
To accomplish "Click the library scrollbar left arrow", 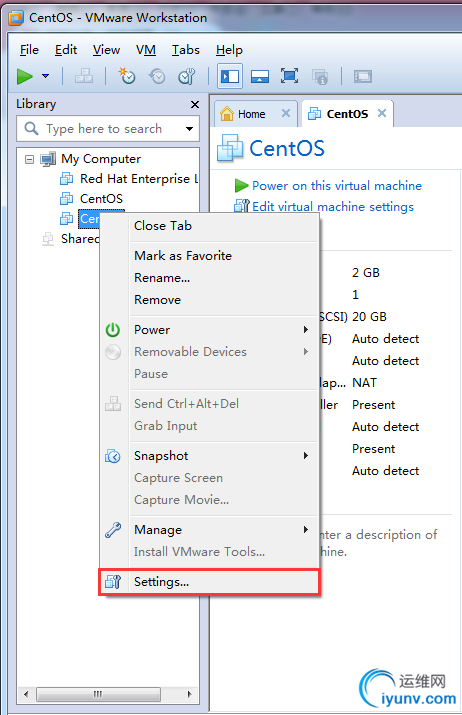I will pos(26,694).
